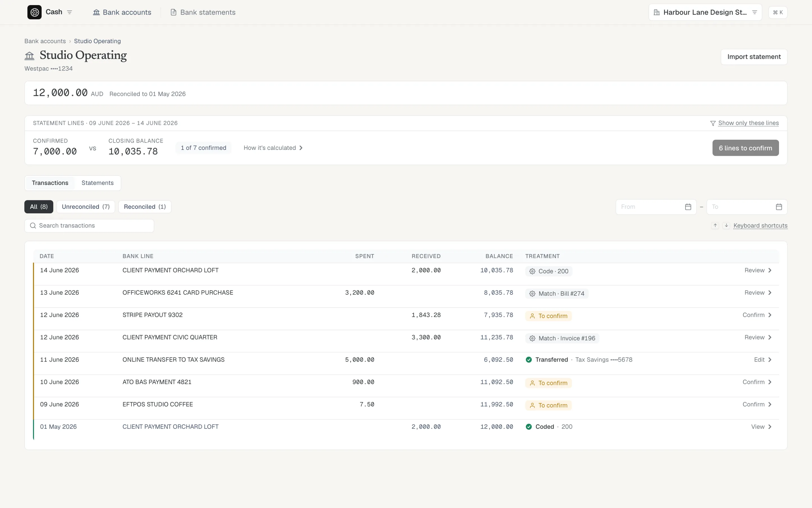Viewport: 812px width, 508px height.
Task: Open the Harbour Lane Design organisation switcher
Action: tap(705, 12)
